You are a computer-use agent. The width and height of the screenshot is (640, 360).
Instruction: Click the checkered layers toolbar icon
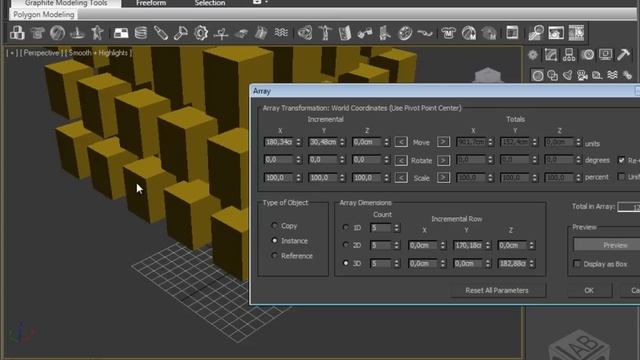coord(121,33)
